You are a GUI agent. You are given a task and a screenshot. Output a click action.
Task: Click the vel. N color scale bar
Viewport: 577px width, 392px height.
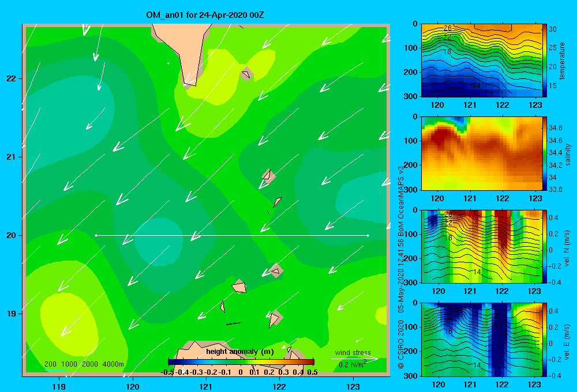coord(545,246)
